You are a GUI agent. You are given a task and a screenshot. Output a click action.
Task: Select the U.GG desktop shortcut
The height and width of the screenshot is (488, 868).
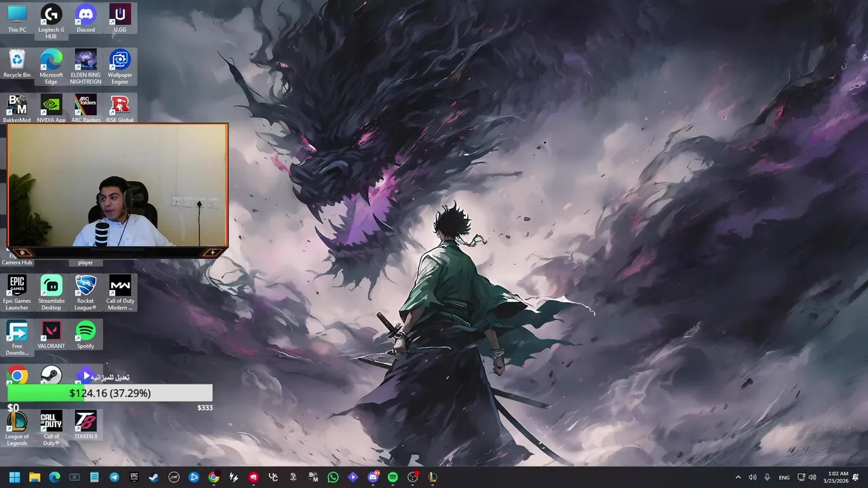pos(120,18)
